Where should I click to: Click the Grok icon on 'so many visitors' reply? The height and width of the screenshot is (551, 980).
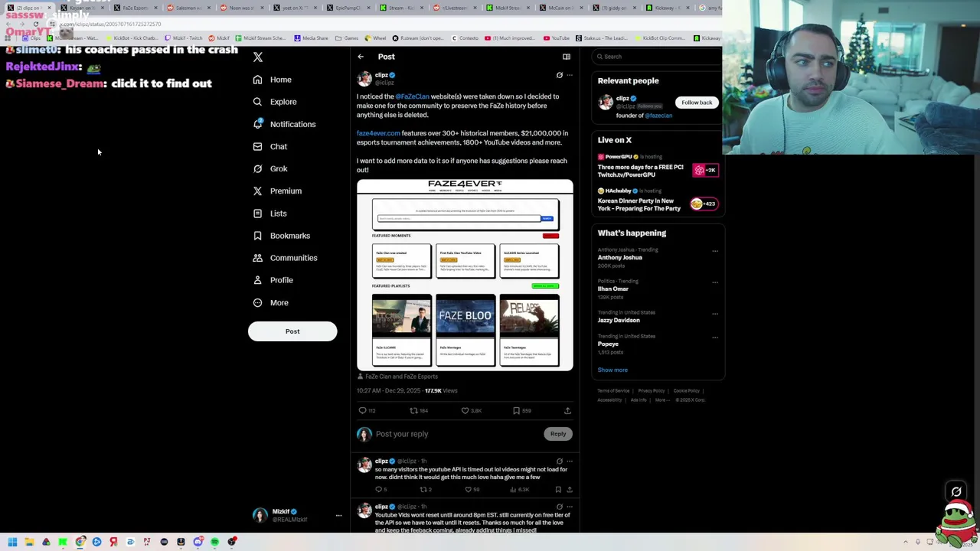(x=559, y=461)
